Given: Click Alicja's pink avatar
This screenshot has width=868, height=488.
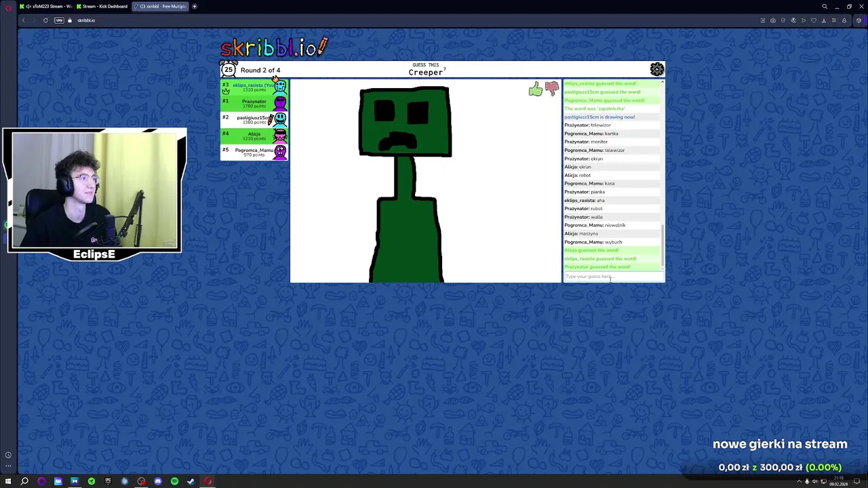Looking at the screenshot, I should [x=280, y=136].
